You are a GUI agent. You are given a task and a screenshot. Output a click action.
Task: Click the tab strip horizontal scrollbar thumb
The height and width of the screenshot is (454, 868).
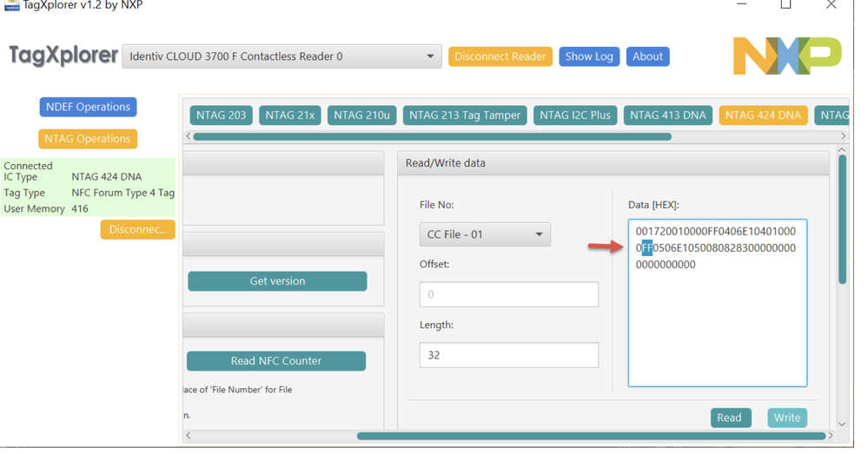coord(432,136)
